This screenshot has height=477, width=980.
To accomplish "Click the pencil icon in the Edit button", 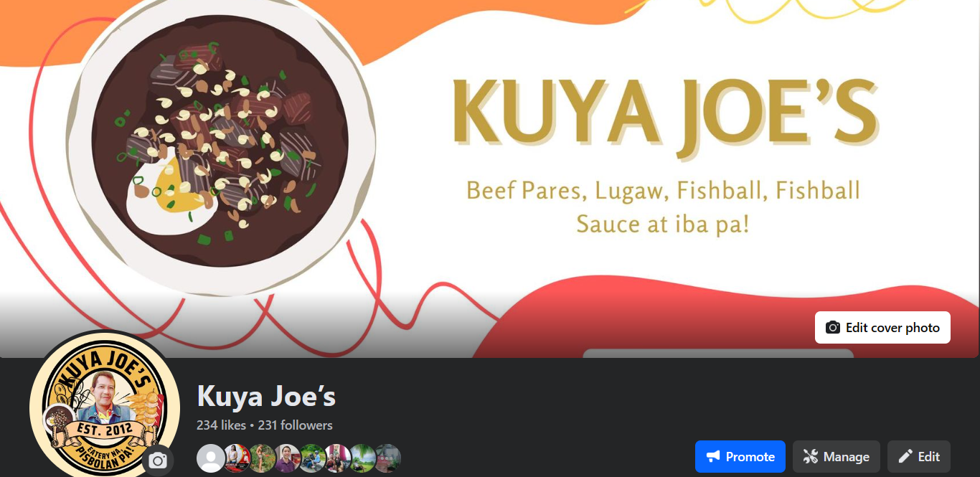I will coord(905,457).
